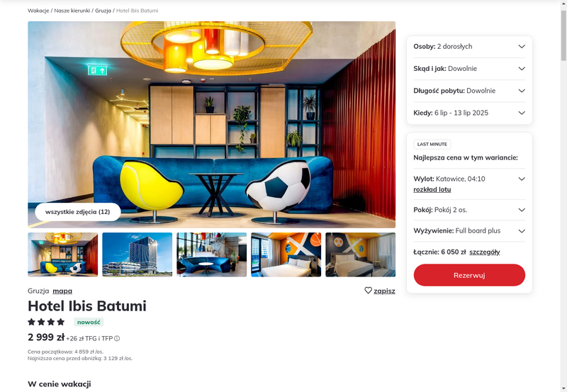Click the heart icon next to zapisz
Image resolution: width=567 pixels, height=392 pixels.
tap(368, 291)
